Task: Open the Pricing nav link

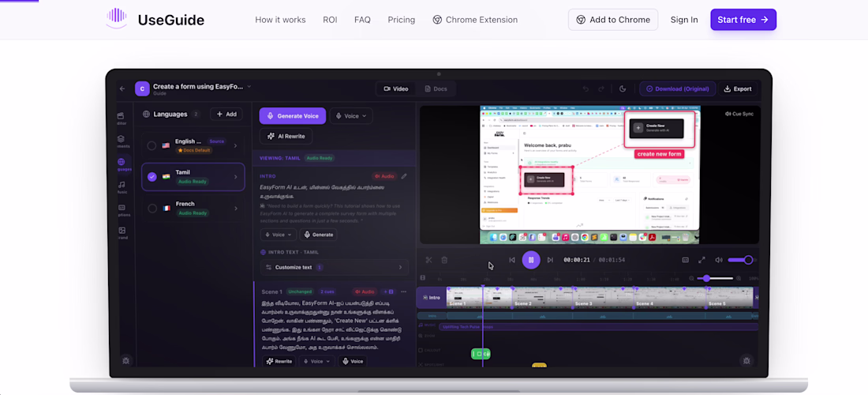Action: [402, 20]
